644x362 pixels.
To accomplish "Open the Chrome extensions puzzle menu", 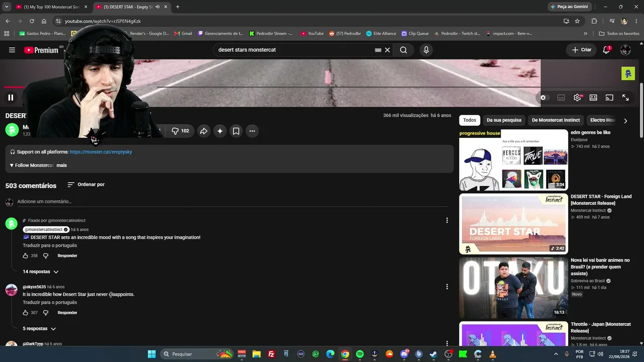I will pos(594,21).
